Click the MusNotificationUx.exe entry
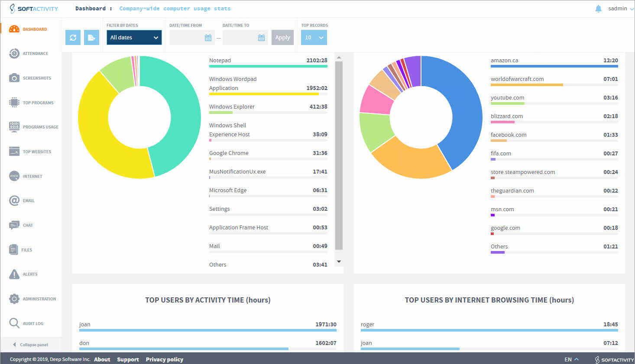Screen dimensions: 635x364 tap(268, 173)
